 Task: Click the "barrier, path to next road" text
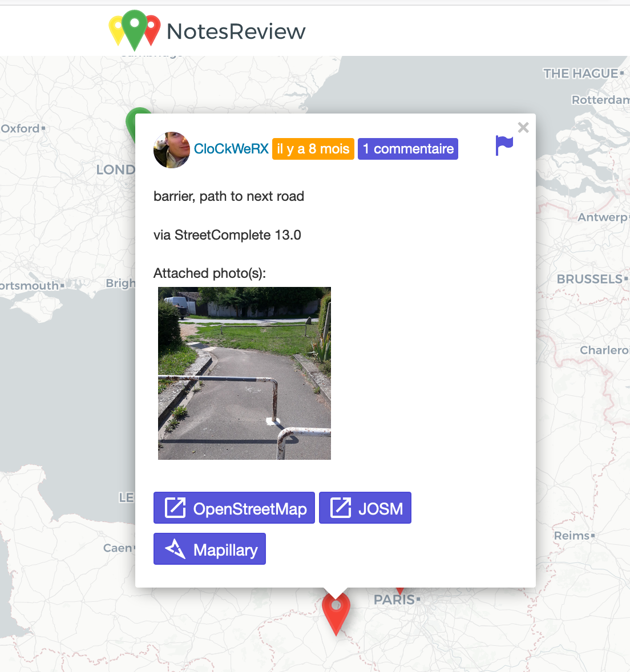tap(229, 196)
